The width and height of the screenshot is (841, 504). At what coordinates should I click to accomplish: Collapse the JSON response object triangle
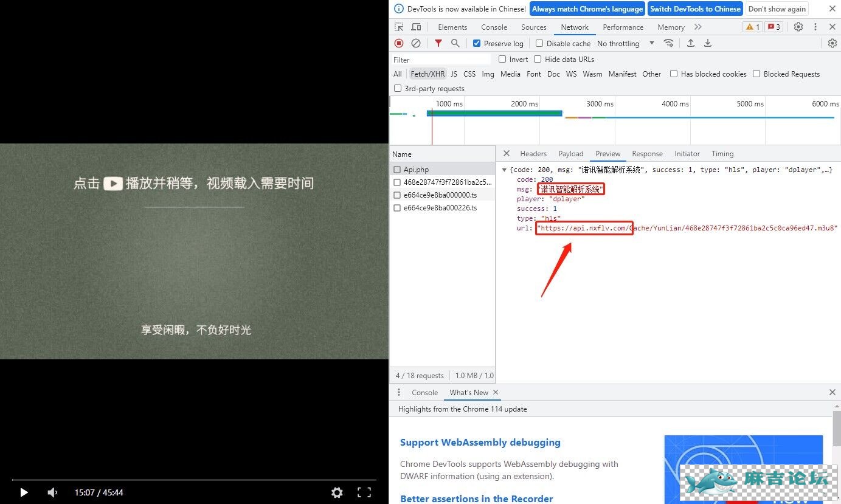click(504, 170)
